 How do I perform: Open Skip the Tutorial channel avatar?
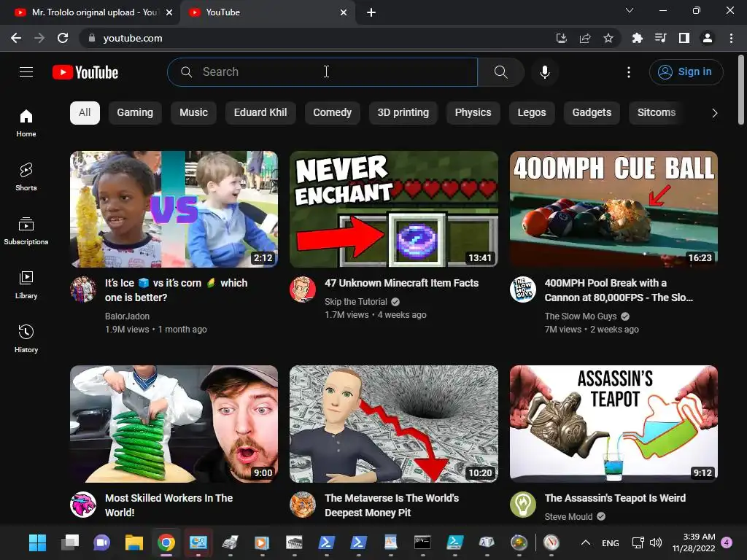303,289
